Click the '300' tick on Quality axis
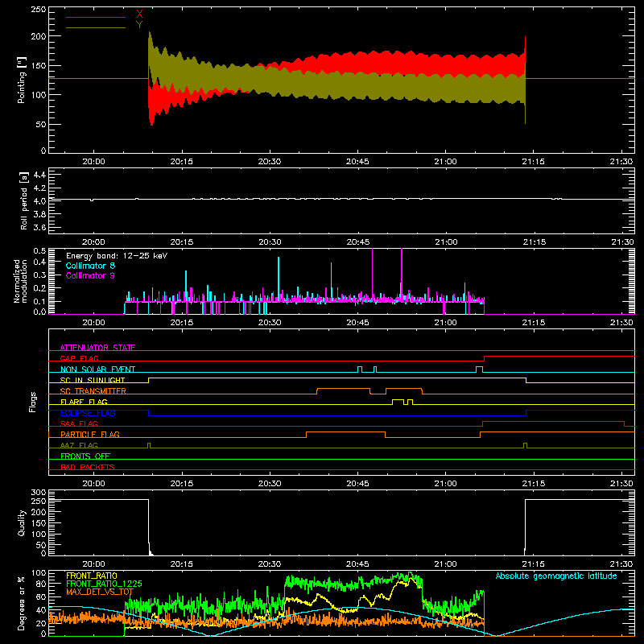Viewport: 644px width, 644px height. [x=39, y=493]
